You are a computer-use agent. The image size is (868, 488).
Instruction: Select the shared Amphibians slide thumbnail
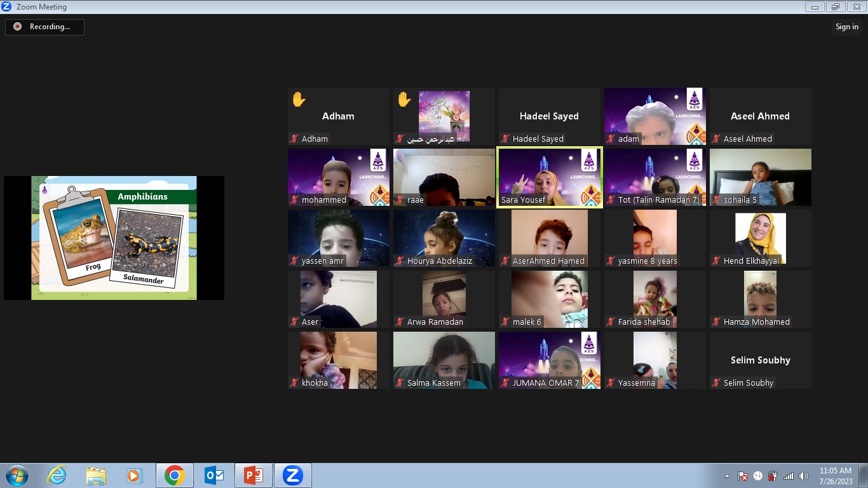[114, 238]
